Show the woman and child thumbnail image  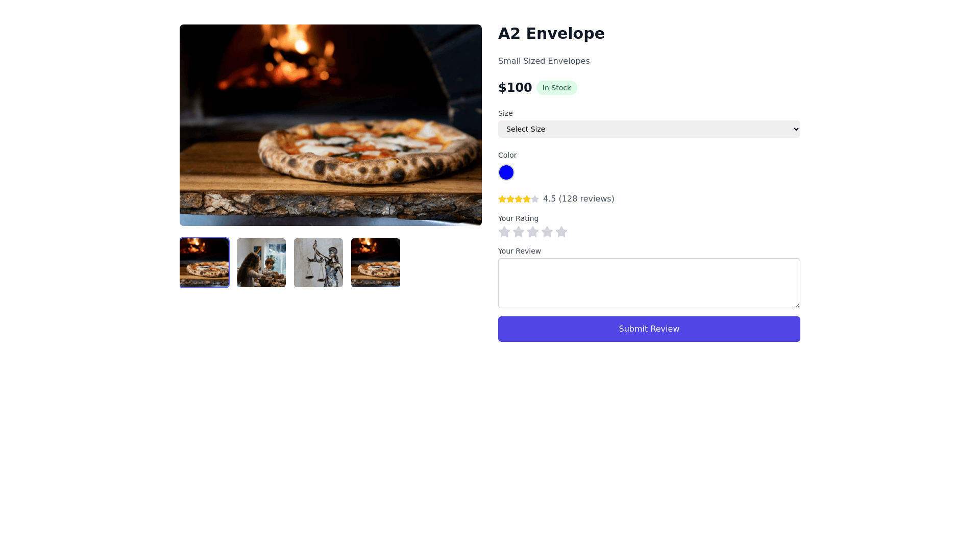point(261,263)
